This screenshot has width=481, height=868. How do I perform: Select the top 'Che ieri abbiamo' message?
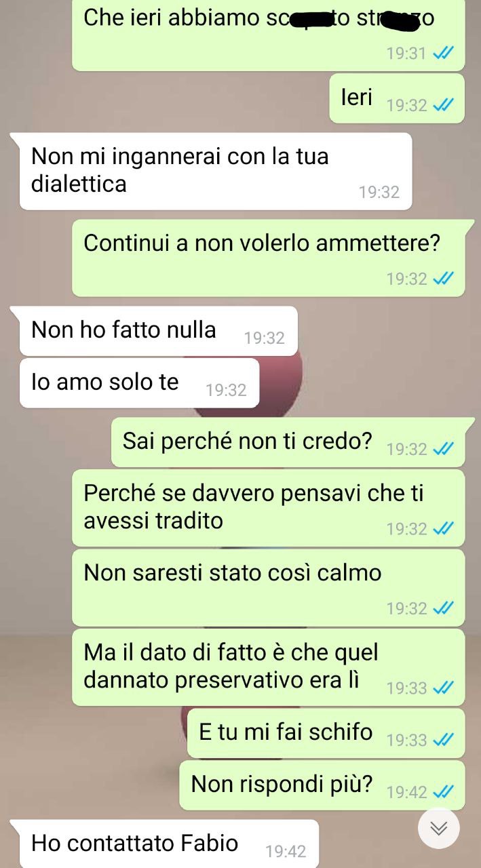[269, 35]
